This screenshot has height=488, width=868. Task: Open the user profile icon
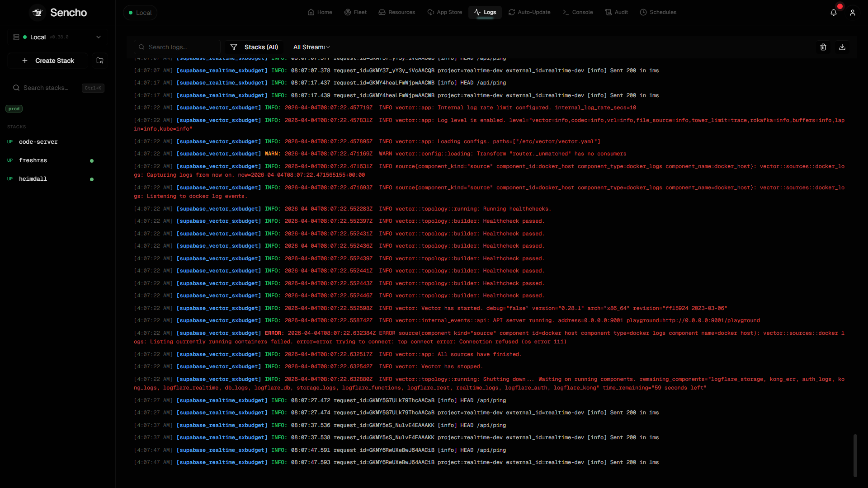[853, 13]
